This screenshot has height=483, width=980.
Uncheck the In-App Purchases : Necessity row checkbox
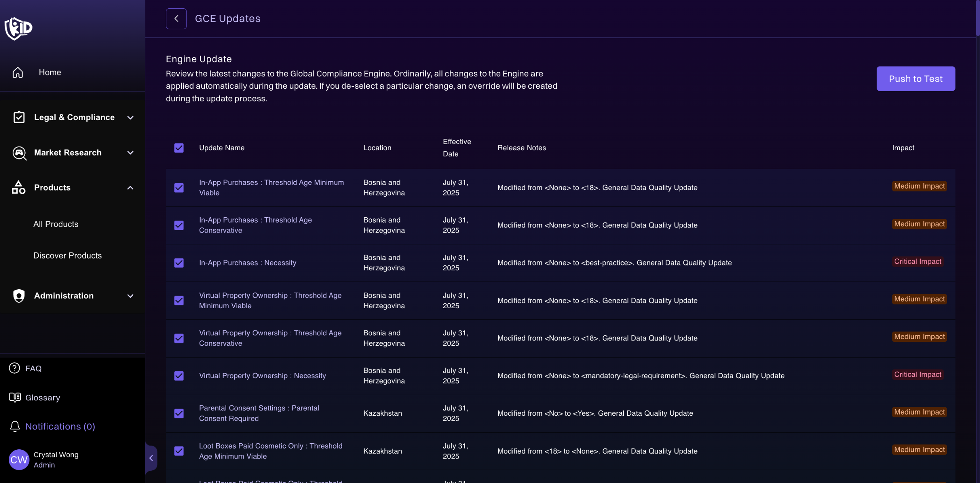tap(179, 263)
